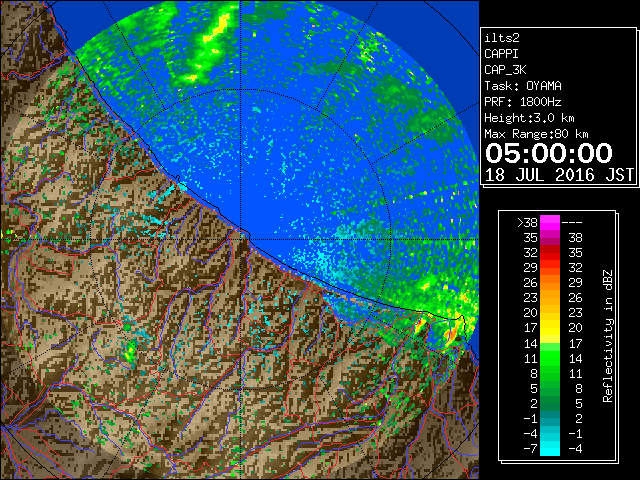Click the '-7' legend label
The width and height of the screenshot is (640, 480).
point(531,449)
